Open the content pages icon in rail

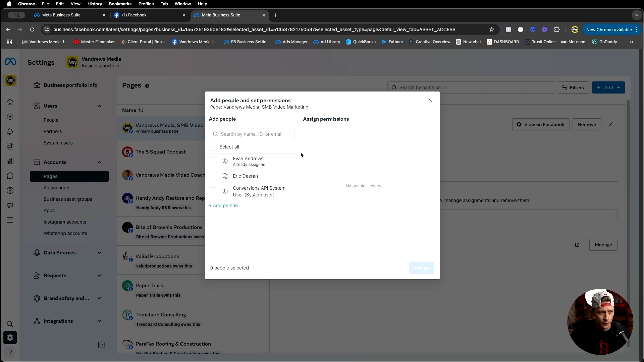point(10,146)
